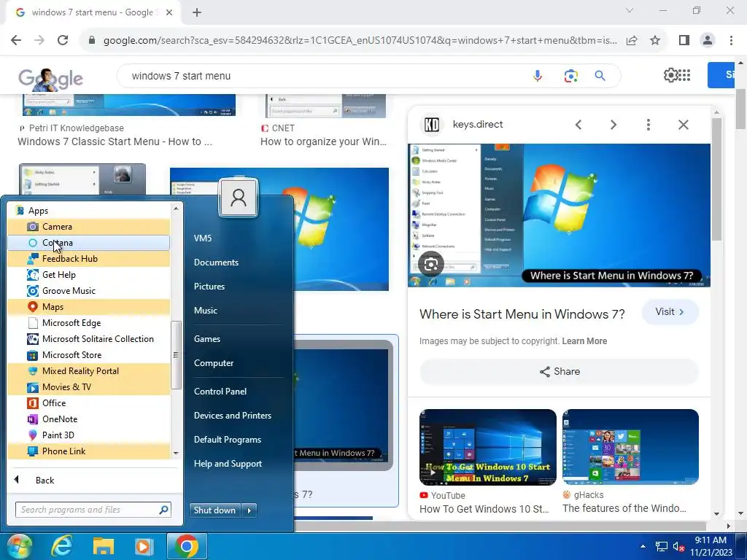The width and height of the screenshot is (747, 560).
Task: Click the Shut down button
Action: pos(215,510)
